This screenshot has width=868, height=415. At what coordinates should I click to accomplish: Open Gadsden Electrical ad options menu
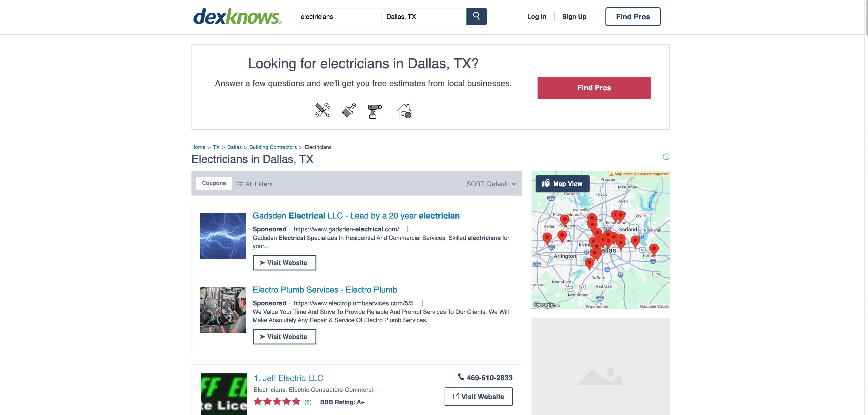pos(408,229)
